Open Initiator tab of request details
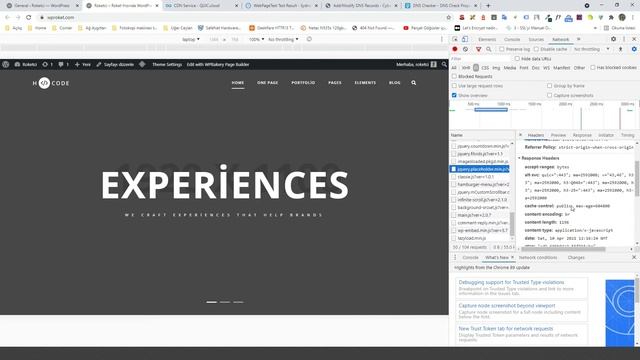640x360 pixels. (606, 135)
